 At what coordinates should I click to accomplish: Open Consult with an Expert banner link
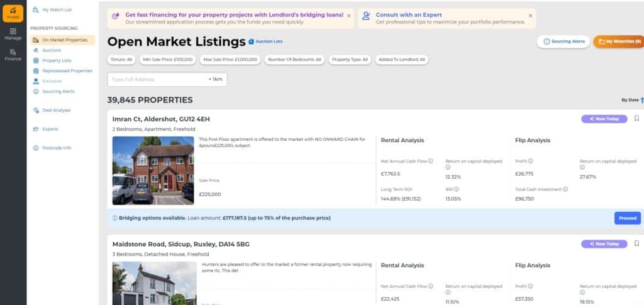(409, 14)
